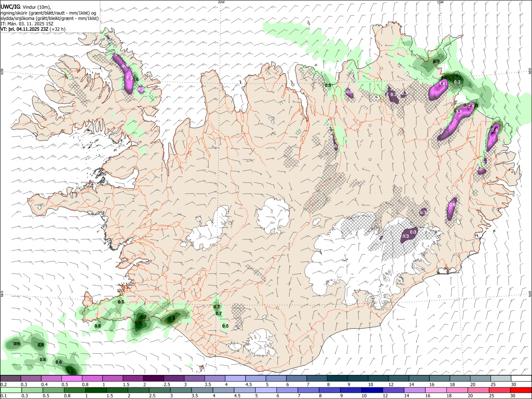Click the 'rigning/skúrir' legend description line
Viewport: 532px width, 399px height.
click(x=48, y=13)
